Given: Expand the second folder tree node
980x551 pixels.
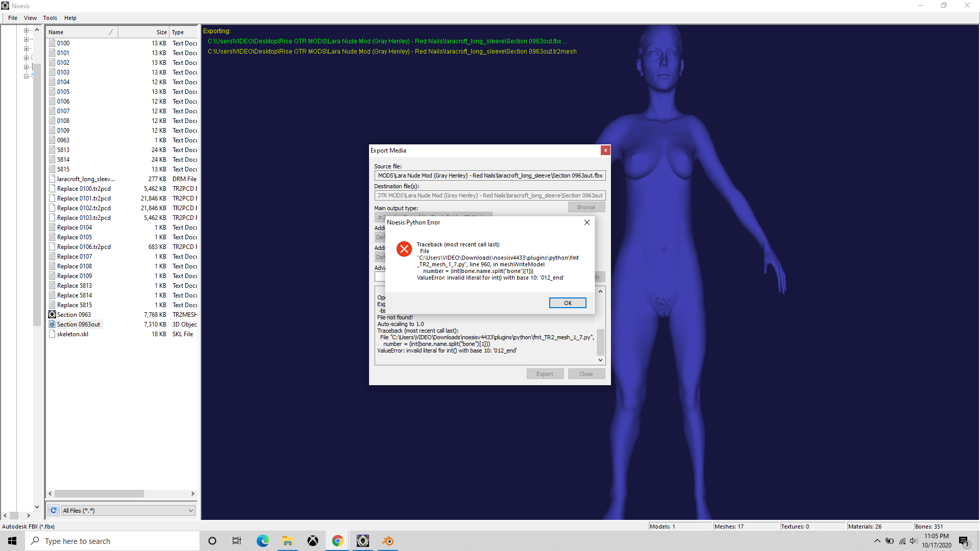Looking at the screenshot, I should click(x=27, y=39).
